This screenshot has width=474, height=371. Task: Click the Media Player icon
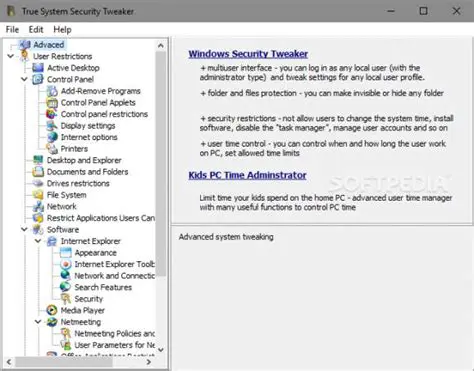pos(52,310)
